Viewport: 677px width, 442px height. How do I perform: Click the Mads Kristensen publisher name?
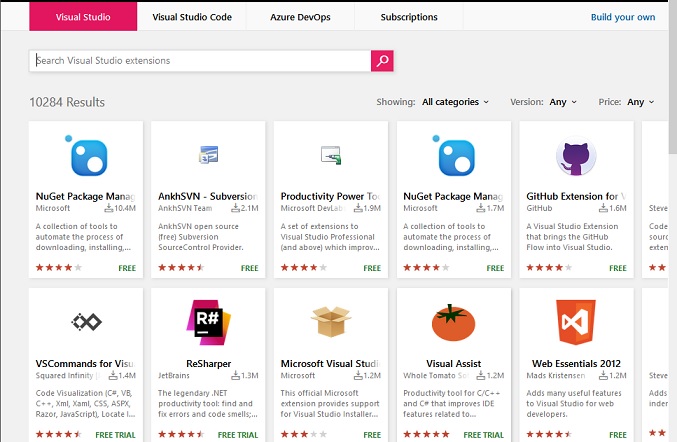click(556, 376)
